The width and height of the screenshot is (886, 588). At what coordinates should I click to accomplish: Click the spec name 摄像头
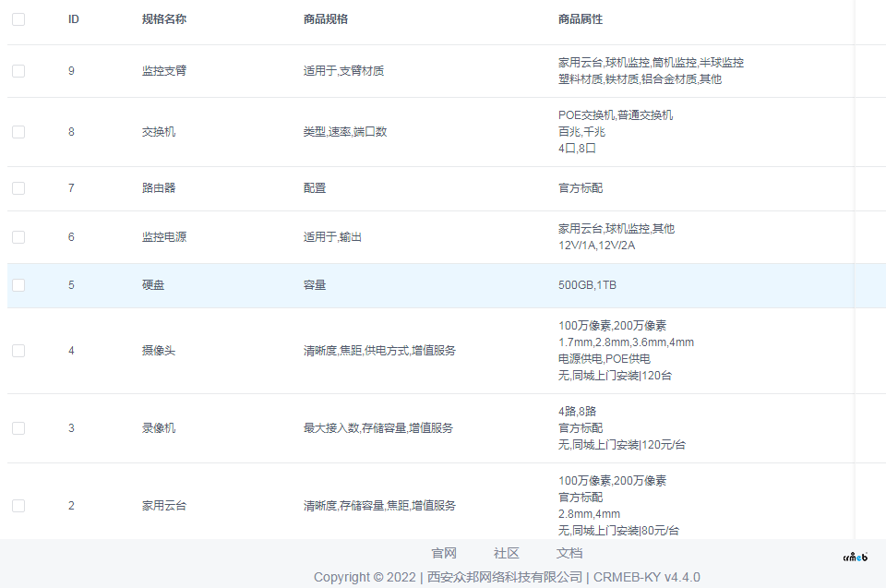[158, 351]
